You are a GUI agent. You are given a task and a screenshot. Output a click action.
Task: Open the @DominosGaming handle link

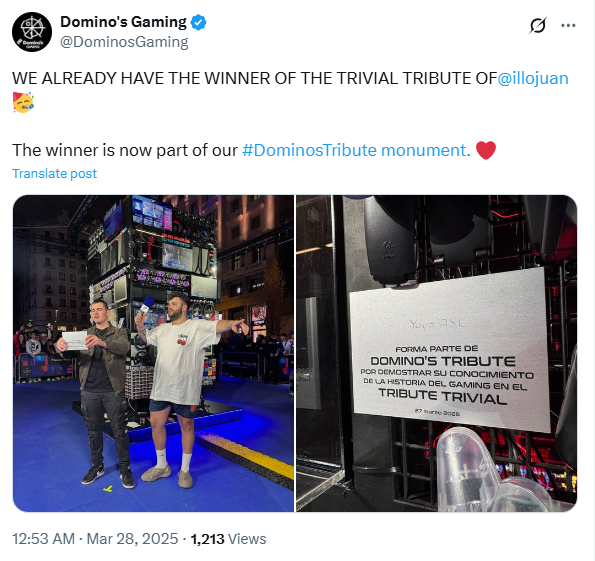pos(124,42)
